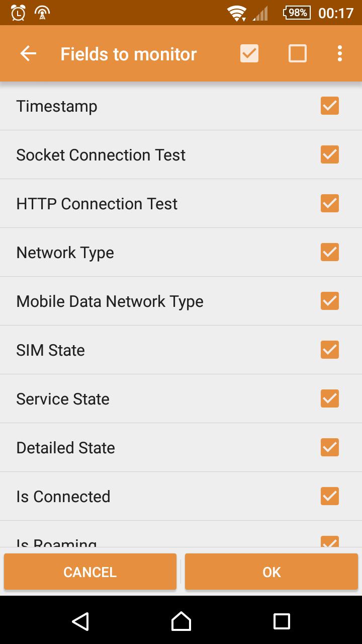
Task: Select the Detailed State list row label
Action: click(66, 448)
